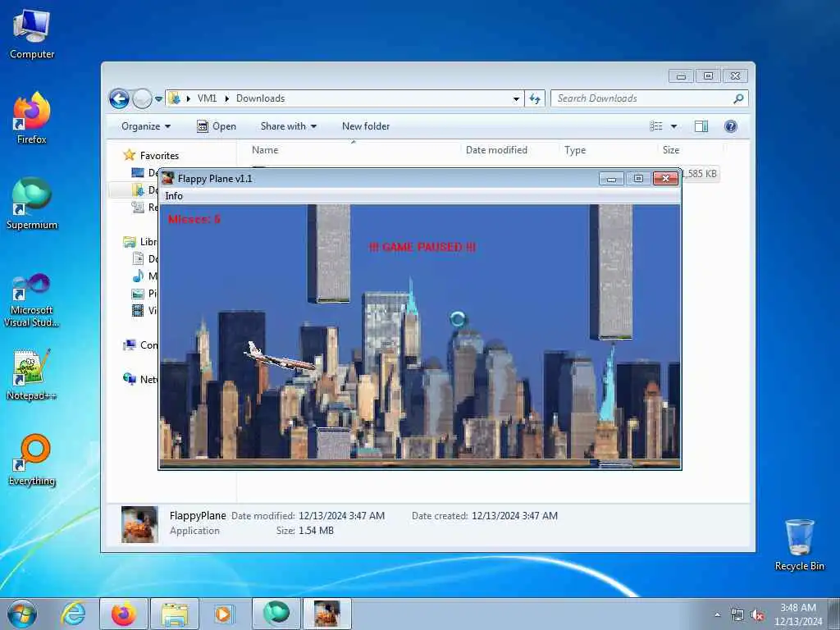Image resolution: width=840 pixels, height=630 pixels.
Task: Click the muted volume tray icon
Action: [757, 615]
